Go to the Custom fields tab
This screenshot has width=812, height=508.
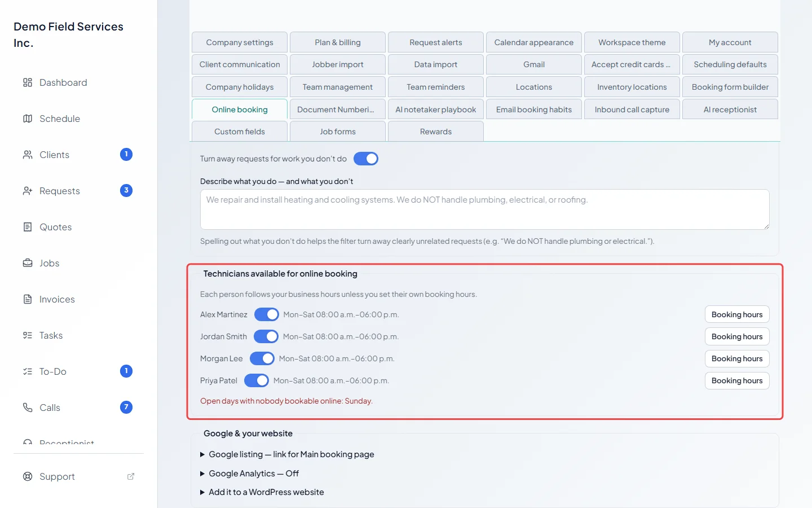(x=240, y=132)
